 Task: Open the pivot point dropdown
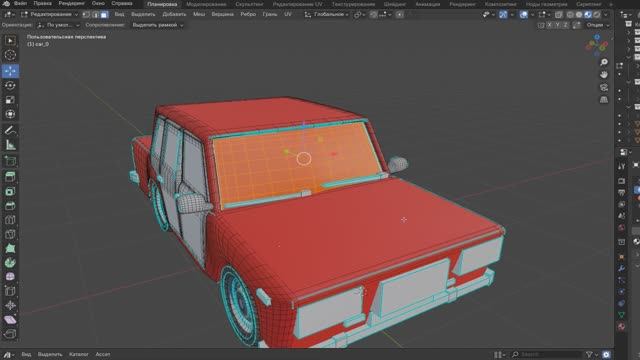[x=358, y=14]
